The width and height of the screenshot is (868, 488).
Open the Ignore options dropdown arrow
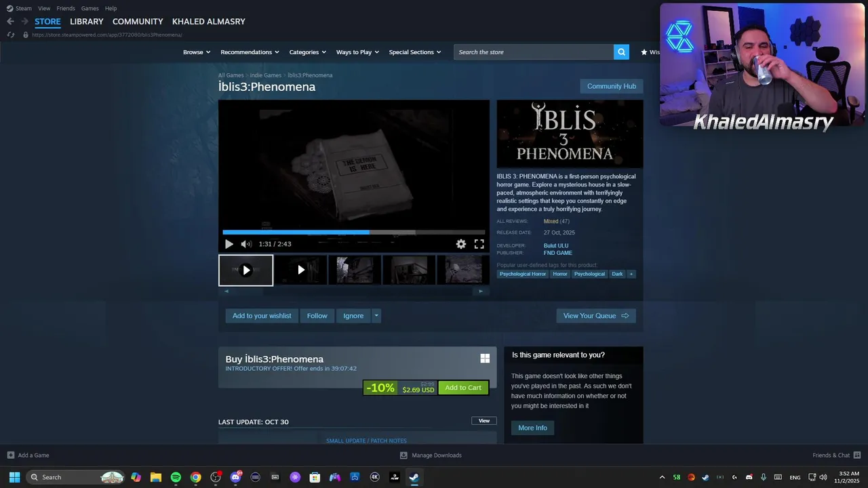(x=376, y=316)
